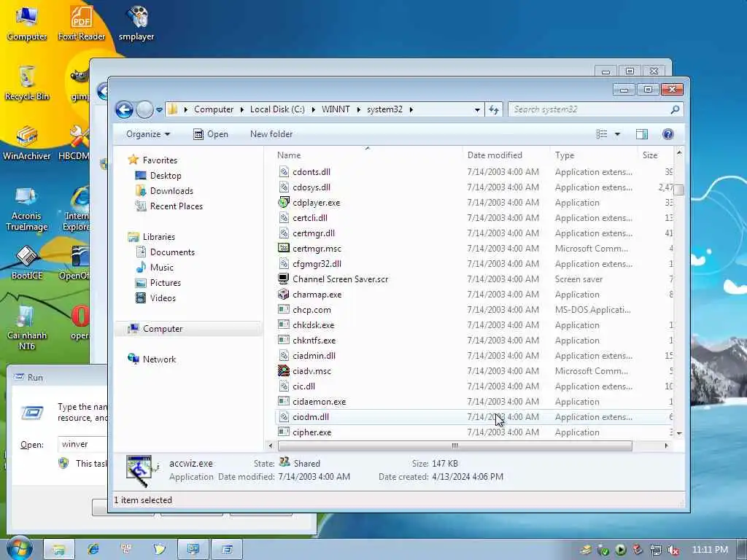Click the search magnifier icon
Image resolution: width=747 pixels, height=560 pixels.
click(675, 109)
